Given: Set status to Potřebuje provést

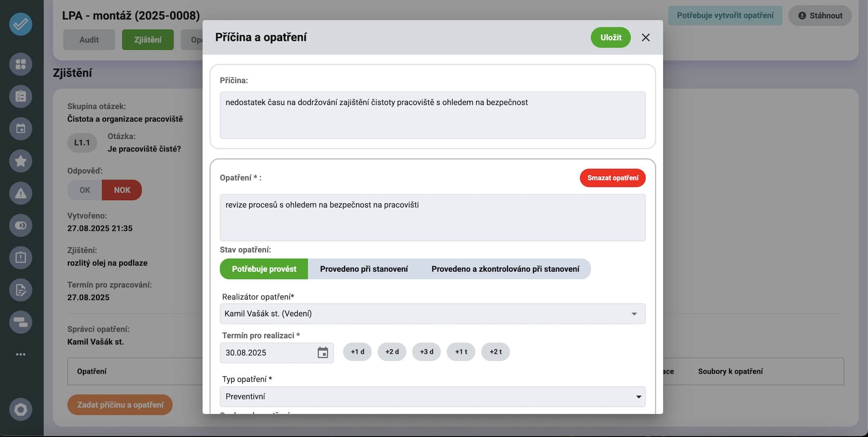Looking at the screenshot, I should (x=264, y=269).
